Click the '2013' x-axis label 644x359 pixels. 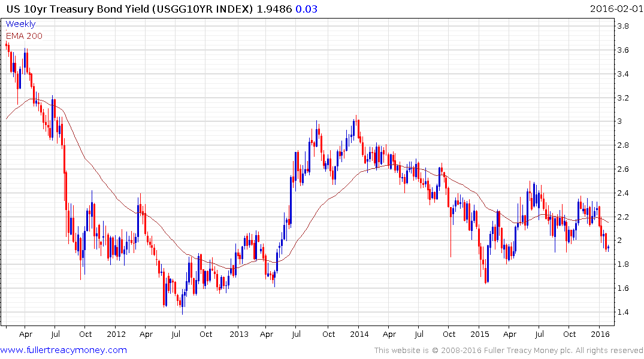(239, 334)
